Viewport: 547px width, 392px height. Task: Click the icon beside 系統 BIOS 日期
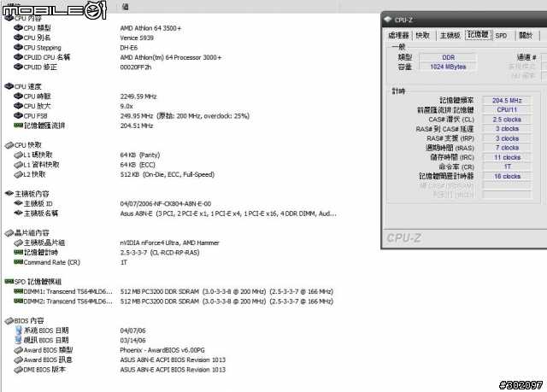click(x=19, y=330)
